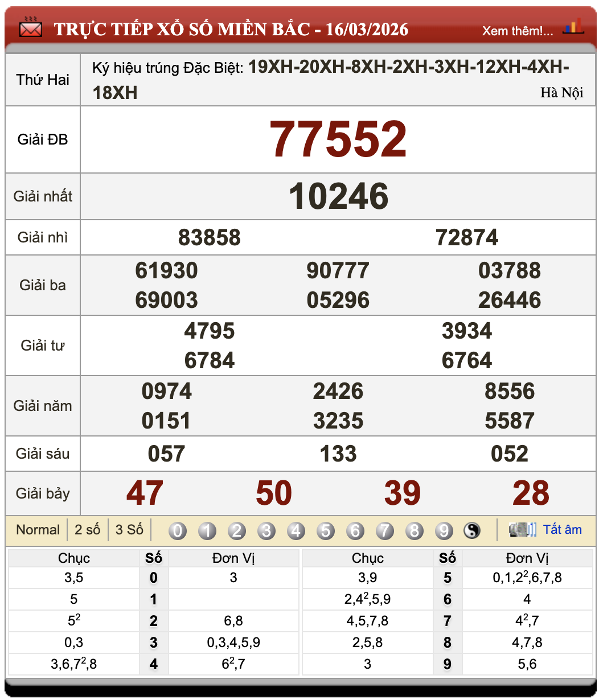
Task: Select the digit 3 circle filter
Action: click(x=266, y=531)
